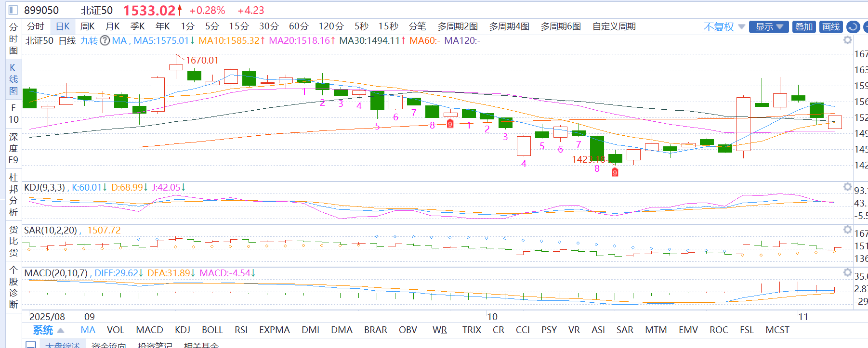
Task: Open main chart settings gear icon
Action: 848,40
